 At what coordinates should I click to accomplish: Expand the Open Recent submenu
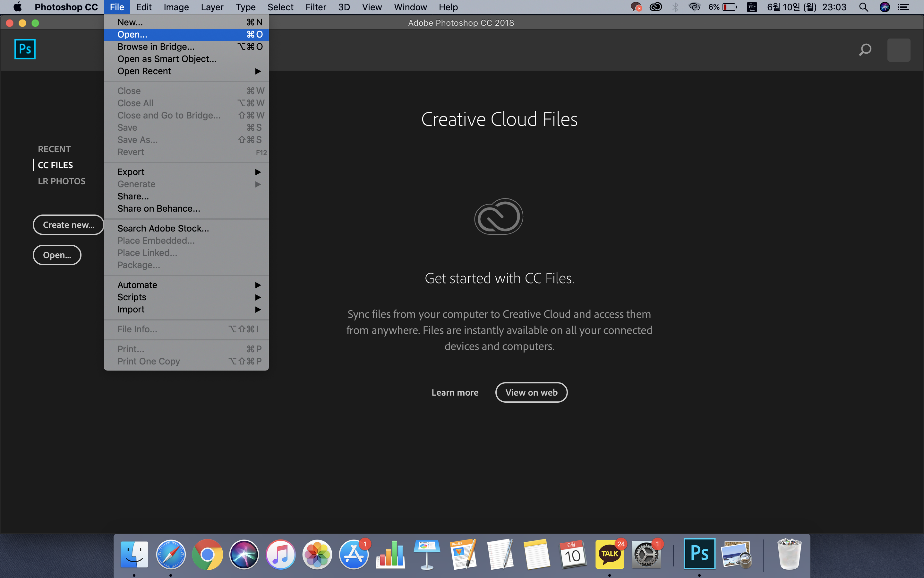[x=186, y=71]
